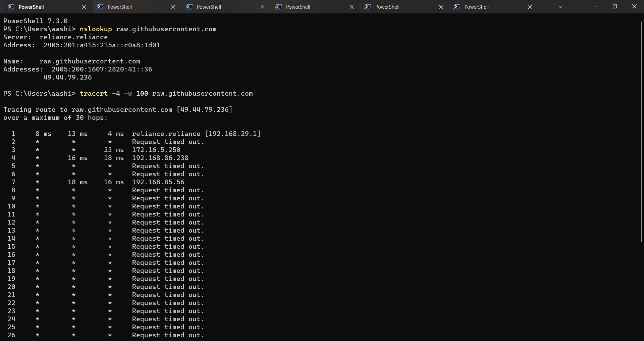Click the PowerShell icon on the first tab

click(x=11, y=7)
